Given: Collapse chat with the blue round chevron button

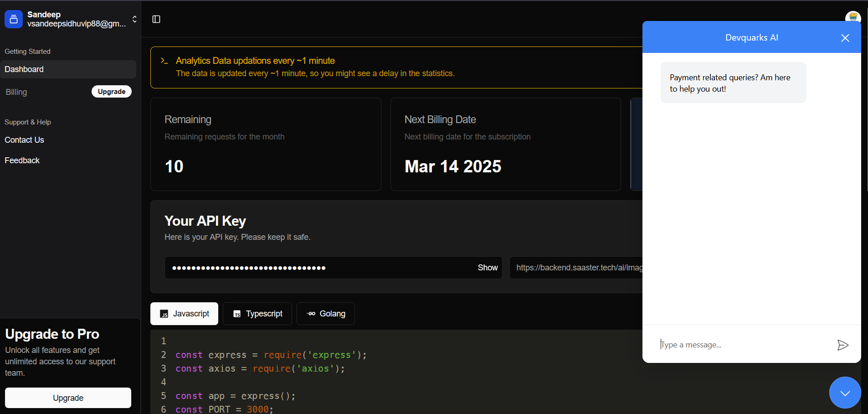Looking at the screenshot, I should tap(845, 393).
